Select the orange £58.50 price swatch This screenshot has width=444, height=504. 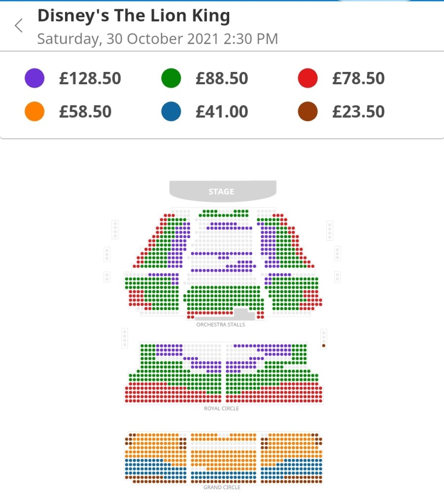pos(34,112)
